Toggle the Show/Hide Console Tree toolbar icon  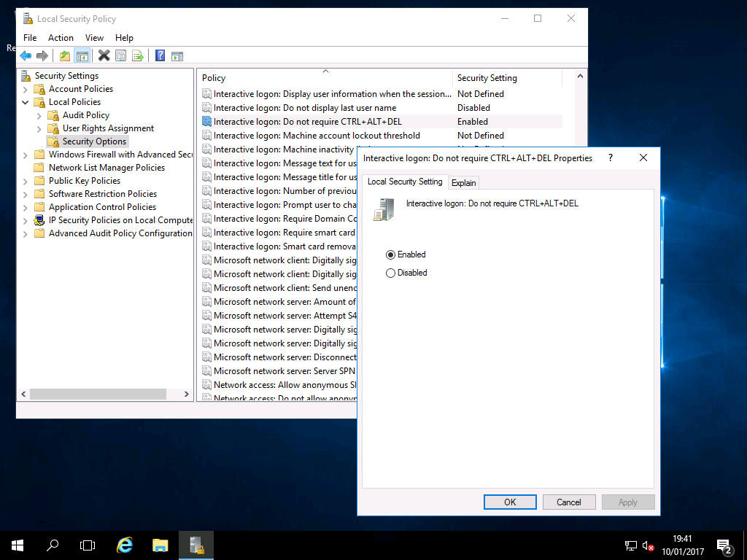pos(82,56)
